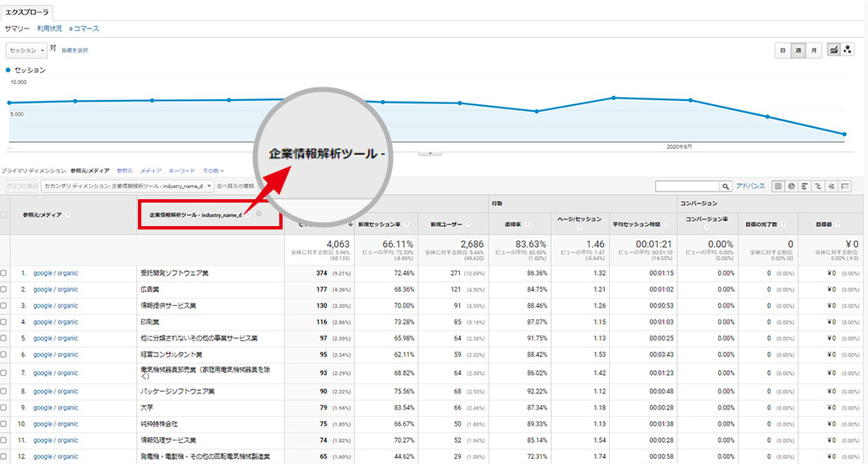Viewport: 868px width, 464px height.
Task: Set graph interval to 月
Action: pos(814,50)
